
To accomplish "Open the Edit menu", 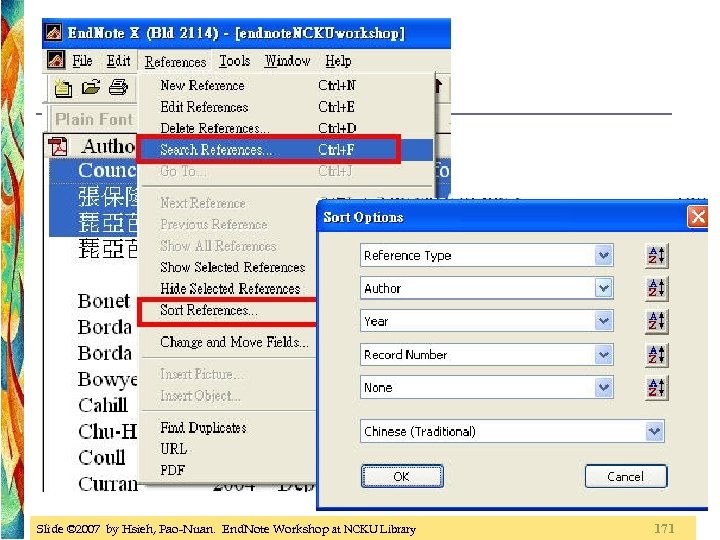I will coord(118,61).
